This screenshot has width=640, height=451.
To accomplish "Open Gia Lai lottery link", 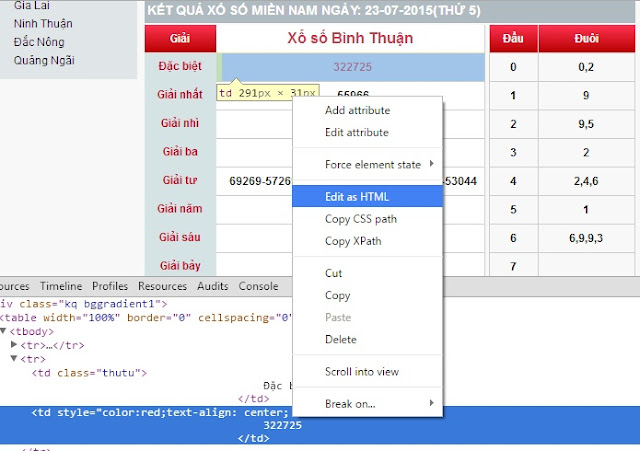I will [x=32, y=5].
